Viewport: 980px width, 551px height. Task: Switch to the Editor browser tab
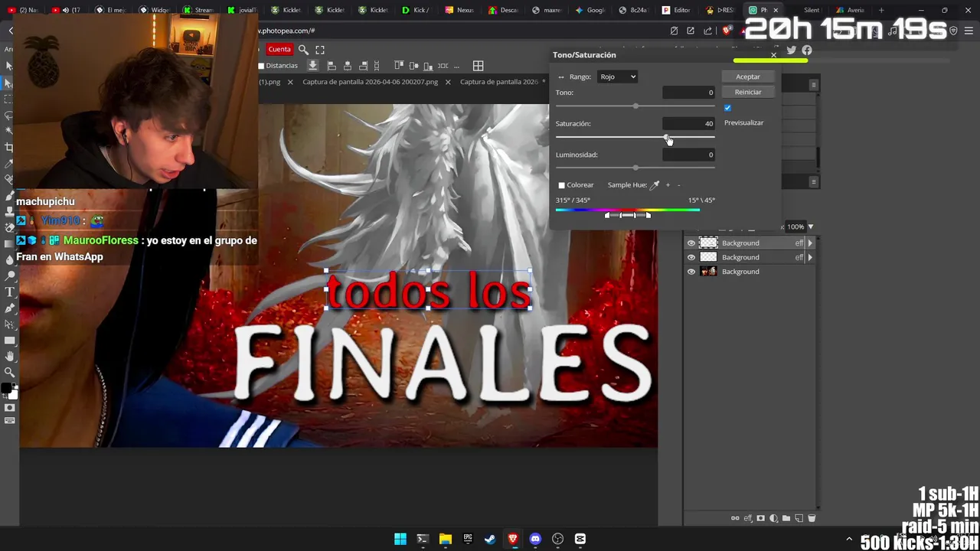pos(677,10)
